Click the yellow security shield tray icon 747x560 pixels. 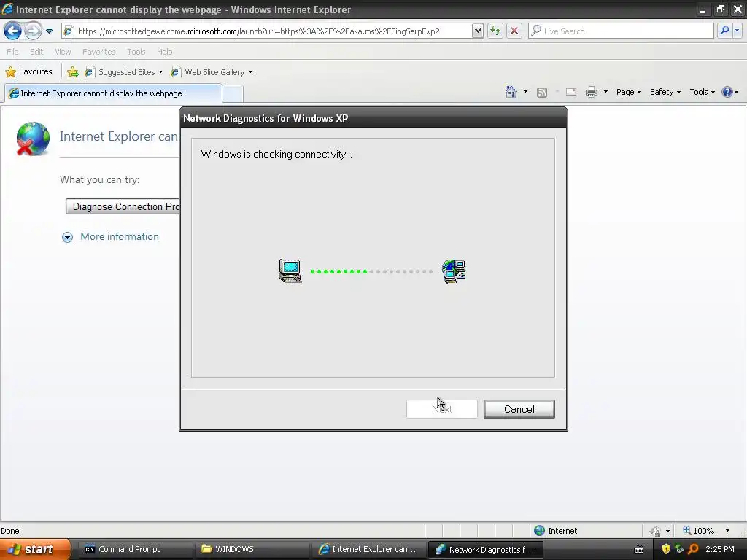(x=666, y=549)
